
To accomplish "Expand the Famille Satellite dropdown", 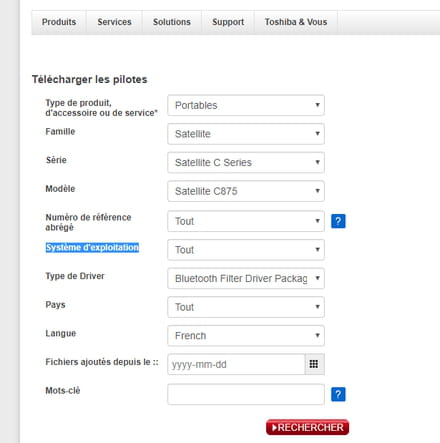I will tap(246, 134).
